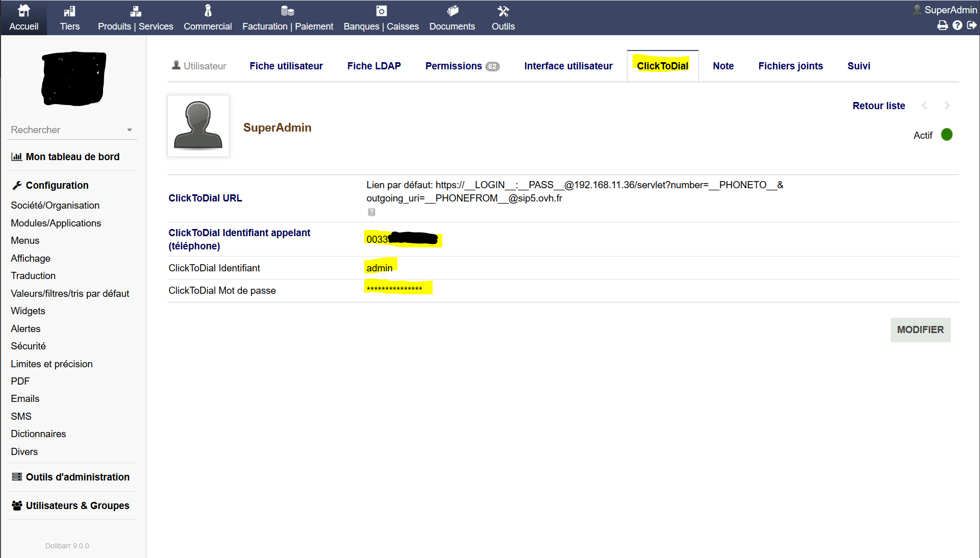Click the Outils tools icon
This screenshot has height=558, width=980.
click(x=503, y=11)
